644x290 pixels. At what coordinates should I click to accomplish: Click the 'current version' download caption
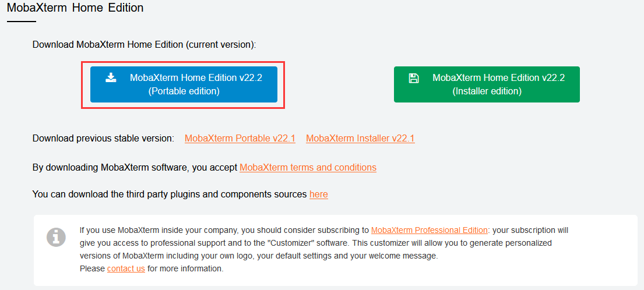coord(144,45)
